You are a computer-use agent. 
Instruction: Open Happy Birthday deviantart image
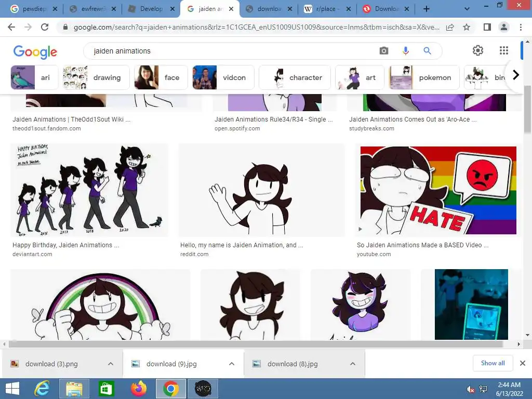pos(89,190)
